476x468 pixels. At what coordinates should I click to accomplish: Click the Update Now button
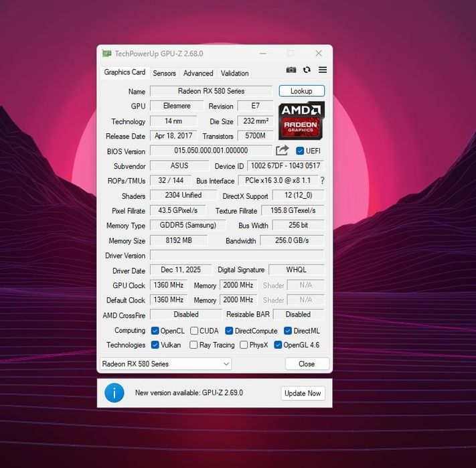303,393
